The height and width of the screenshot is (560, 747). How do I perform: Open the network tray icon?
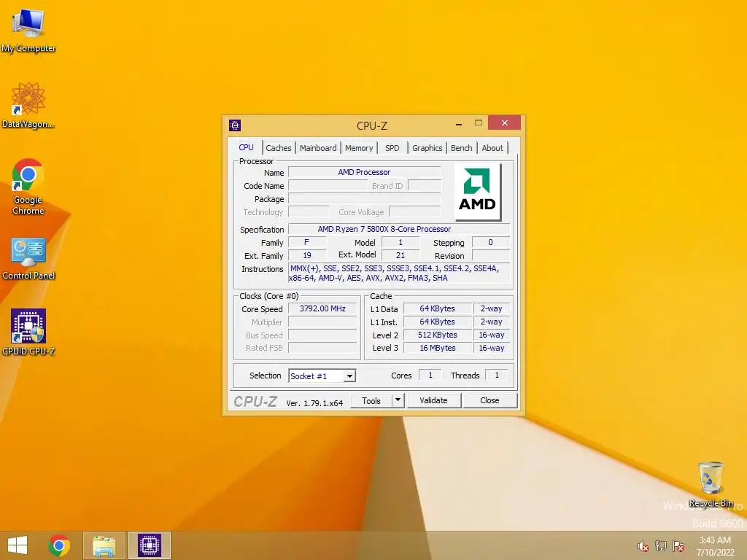[661, 546]
